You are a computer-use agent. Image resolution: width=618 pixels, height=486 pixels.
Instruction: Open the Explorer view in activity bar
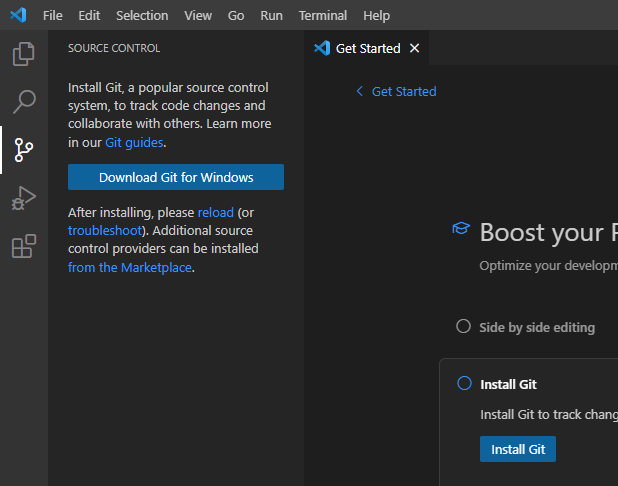24,54
